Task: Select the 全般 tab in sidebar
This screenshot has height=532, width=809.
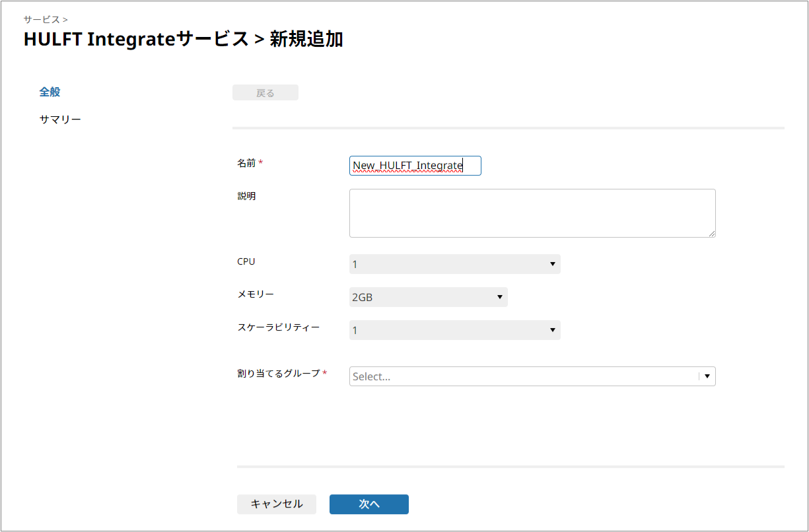Action: tap(50, 92)
